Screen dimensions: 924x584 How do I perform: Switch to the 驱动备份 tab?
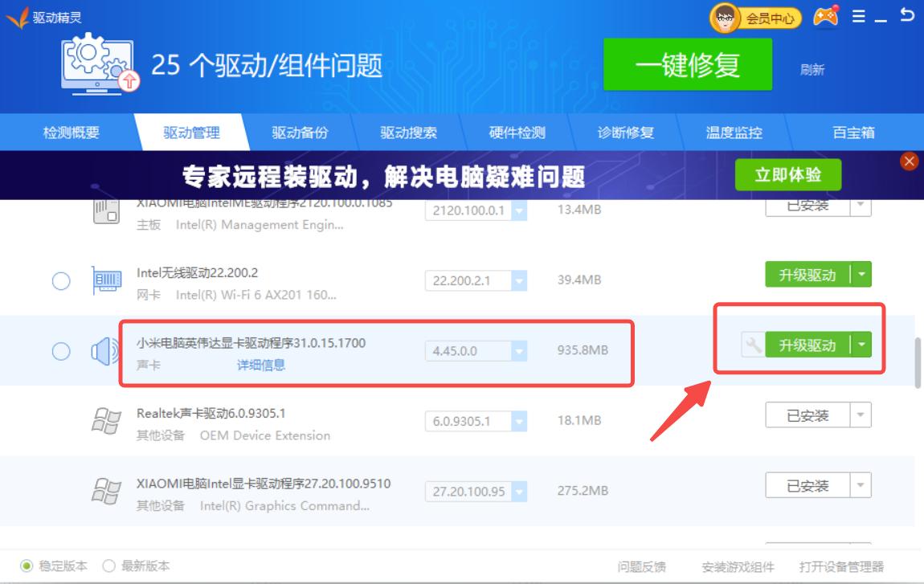[301, 133]
